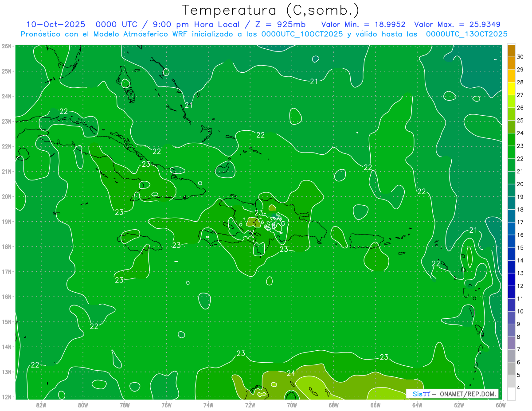
Task: Click the latitude label "26N"
Action: click(7, 46)
